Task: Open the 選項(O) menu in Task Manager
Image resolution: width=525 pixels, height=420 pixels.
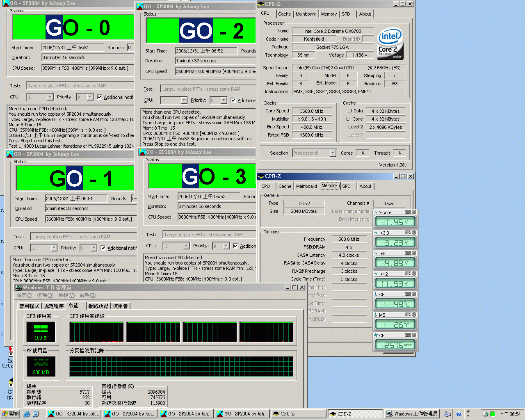Action: (45, 295)
